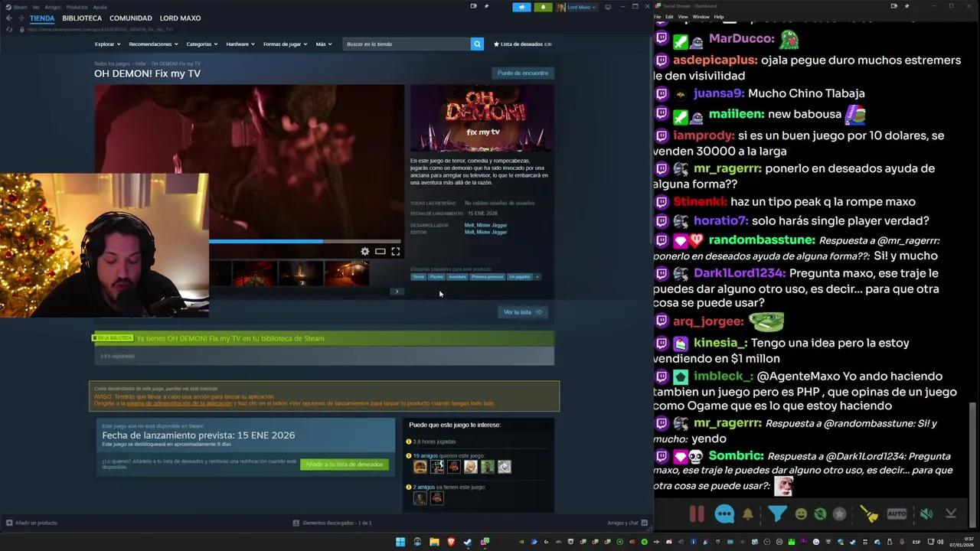This screenshot has width=980, height=551.
Task: Expand the Explorar dropdown
Action: pos(107,44)
